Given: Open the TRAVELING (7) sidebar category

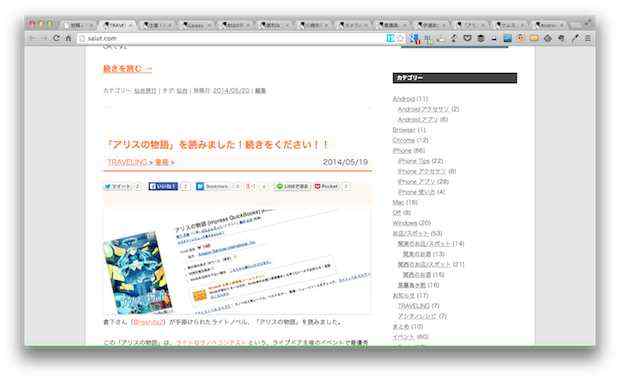Looking at the screenshot, I should coord(413,306).
